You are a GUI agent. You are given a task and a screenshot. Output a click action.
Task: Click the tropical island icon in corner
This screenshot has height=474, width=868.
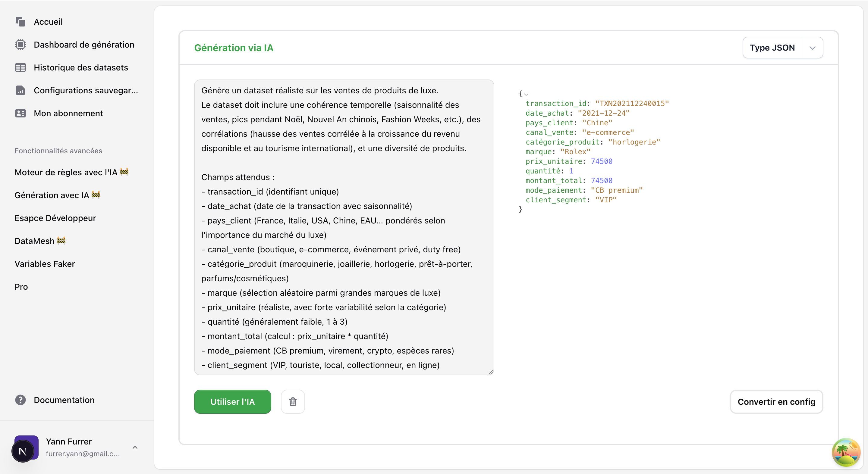(846, 452)
